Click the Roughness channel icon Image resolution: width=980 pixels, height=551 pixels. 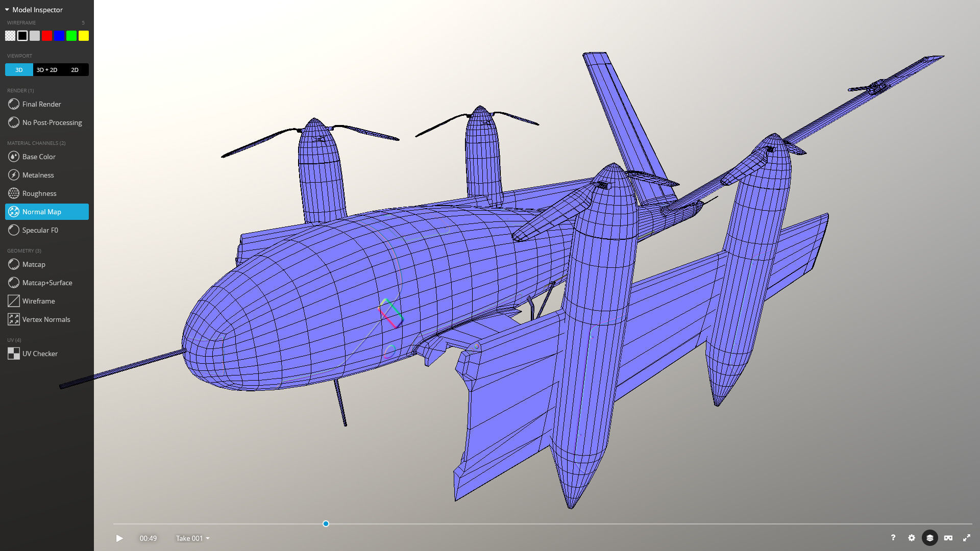point(14,193)
